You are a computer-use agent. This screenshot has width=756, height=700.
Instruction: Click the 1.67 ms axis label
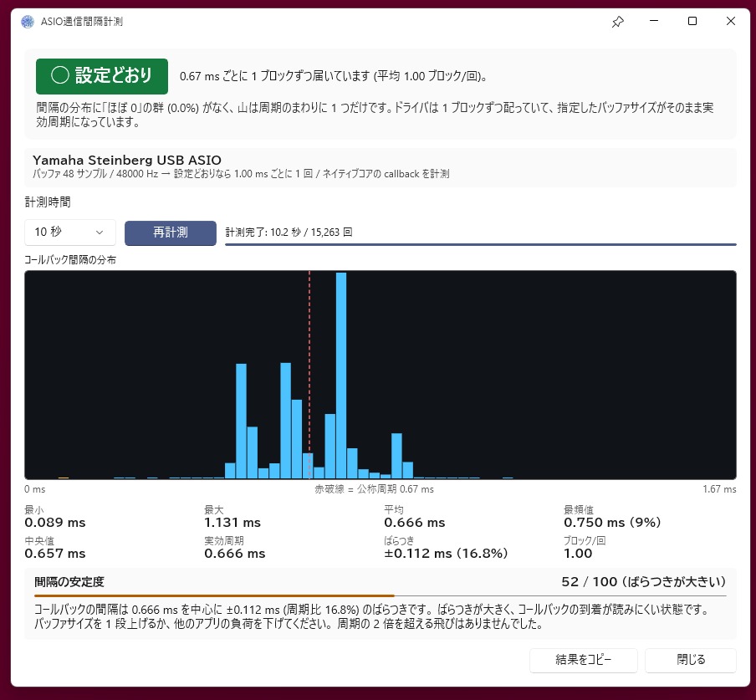(x=719, y=489)
